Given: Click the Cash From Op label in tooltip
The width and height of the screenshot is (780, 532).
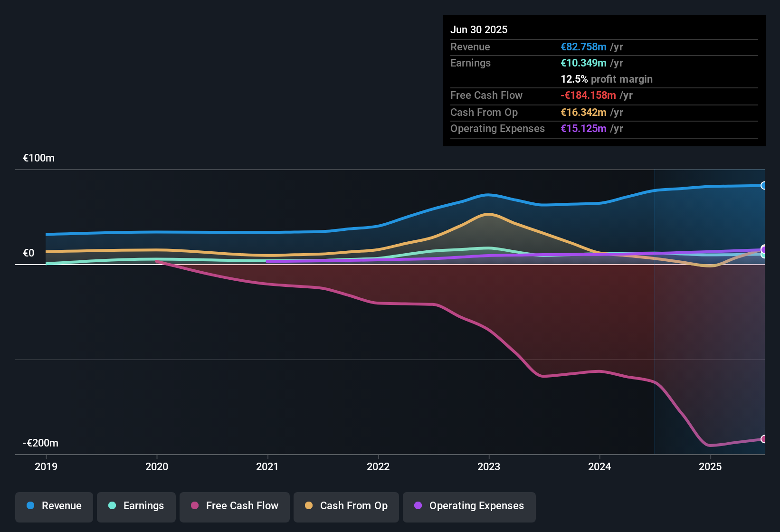Looking at the screenshot, I should 484,113.
